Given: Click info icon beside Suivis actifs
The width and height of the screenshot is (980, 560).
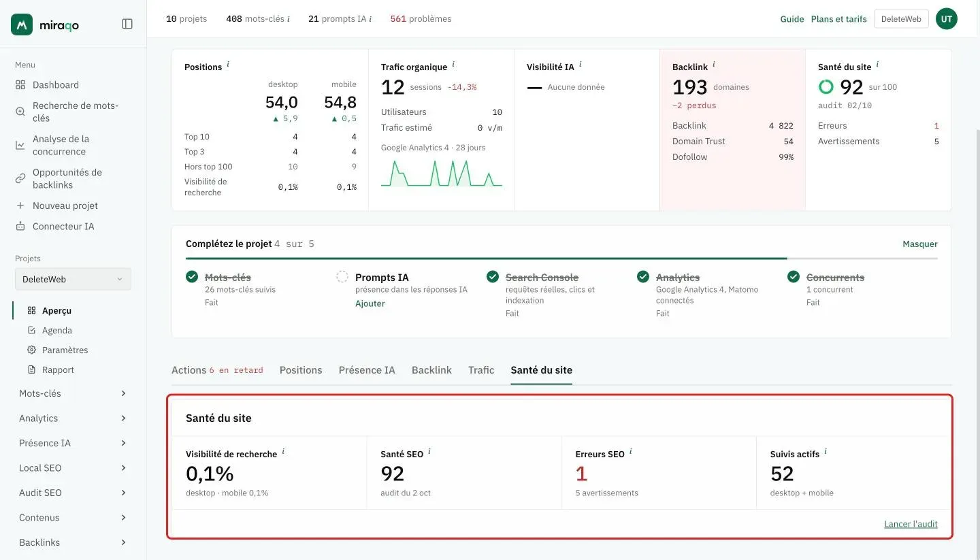Looking at the screenshot, I should (x=826, y=452).
